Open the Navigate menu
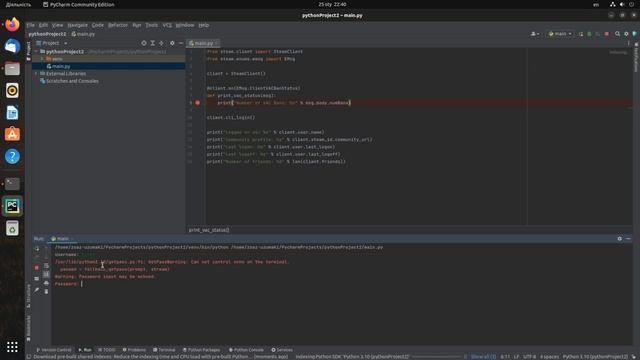 [77, 25]
